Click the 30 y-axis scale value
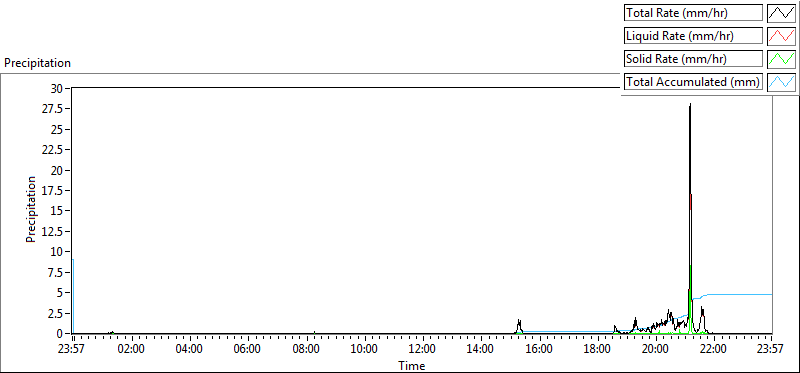 tap(57, 89)
